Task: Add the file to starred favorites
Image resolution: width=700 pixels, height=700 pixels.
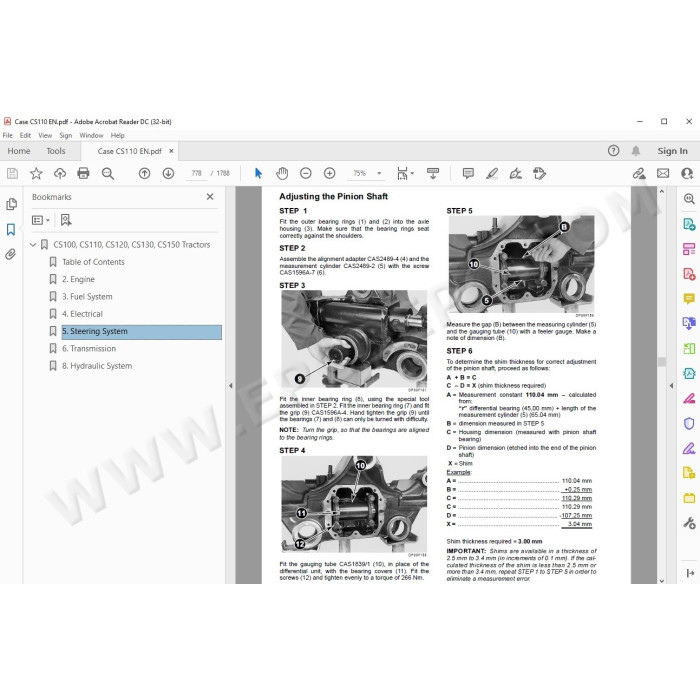Action: (x=36, y=173)
